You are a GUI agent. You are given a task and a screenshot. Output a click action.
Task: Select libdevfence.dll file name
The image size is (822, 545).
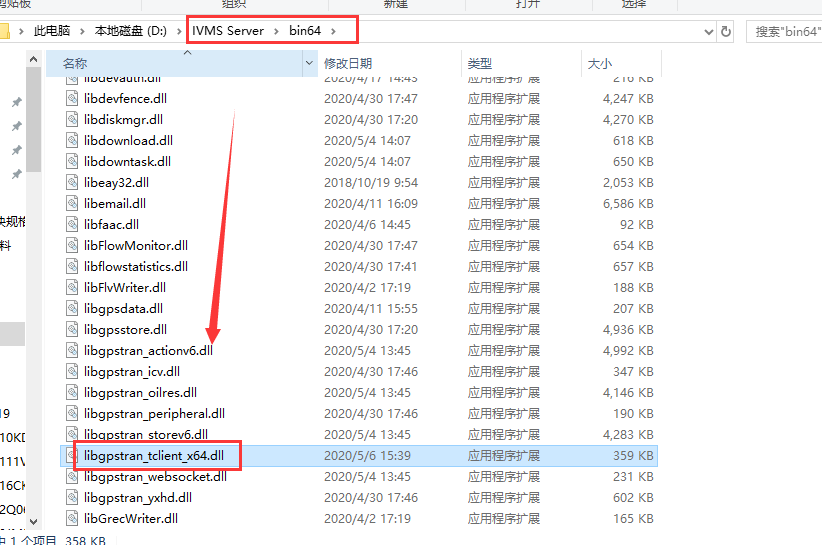pyautogui.click(x=125, y=99)
